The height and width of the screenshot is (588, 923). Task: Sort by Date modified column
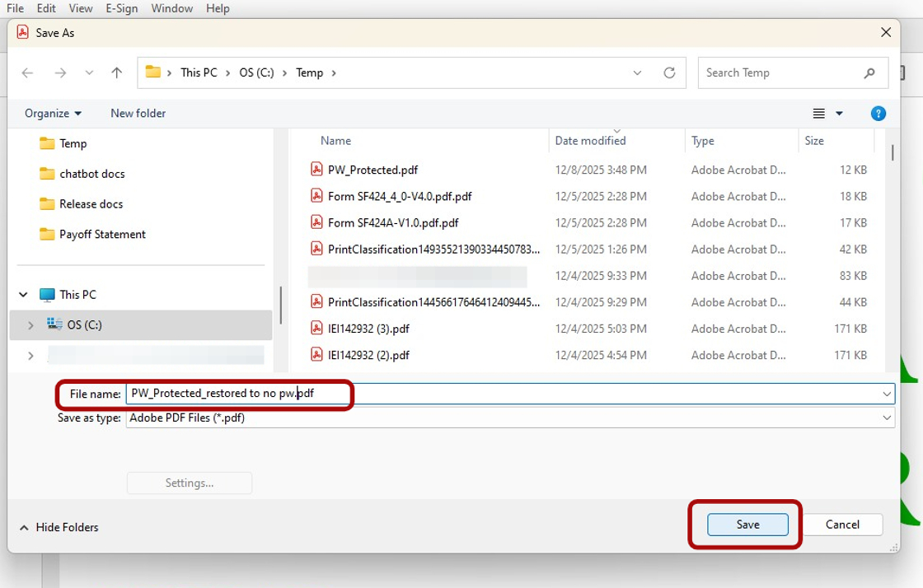[x=590, y=141]
